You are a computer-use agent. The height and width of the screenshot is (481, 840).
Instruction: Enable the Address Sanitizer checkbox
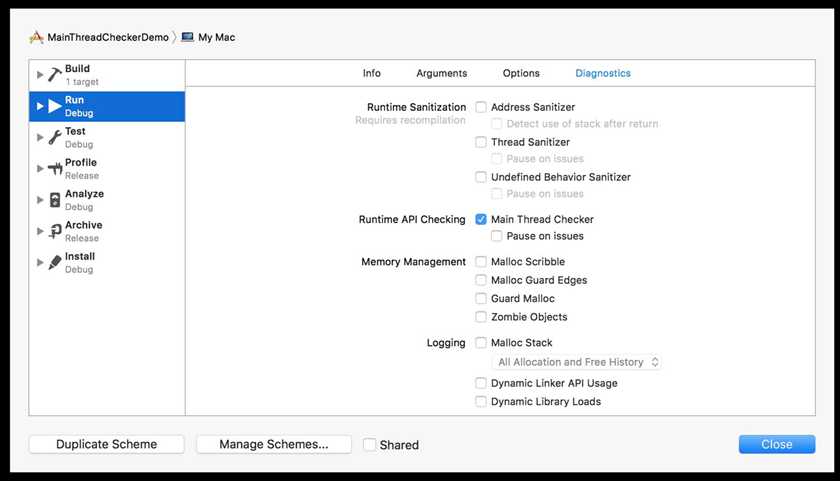(x=481, y=107)
